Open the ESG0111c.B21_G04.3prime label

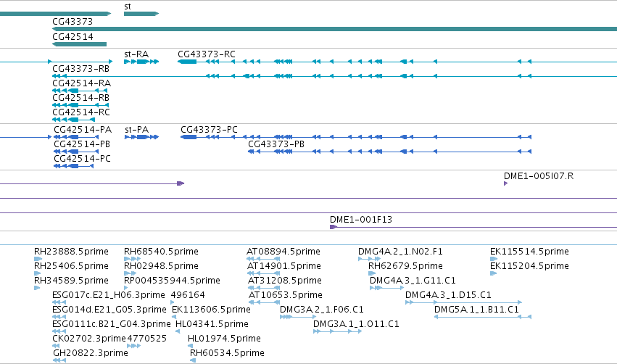pos(112,324)
